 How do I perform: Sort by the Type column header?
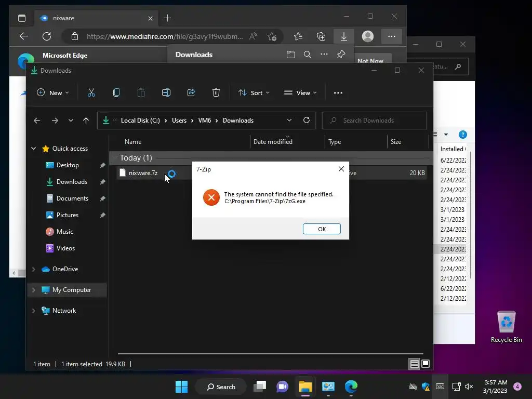point(335,142)
